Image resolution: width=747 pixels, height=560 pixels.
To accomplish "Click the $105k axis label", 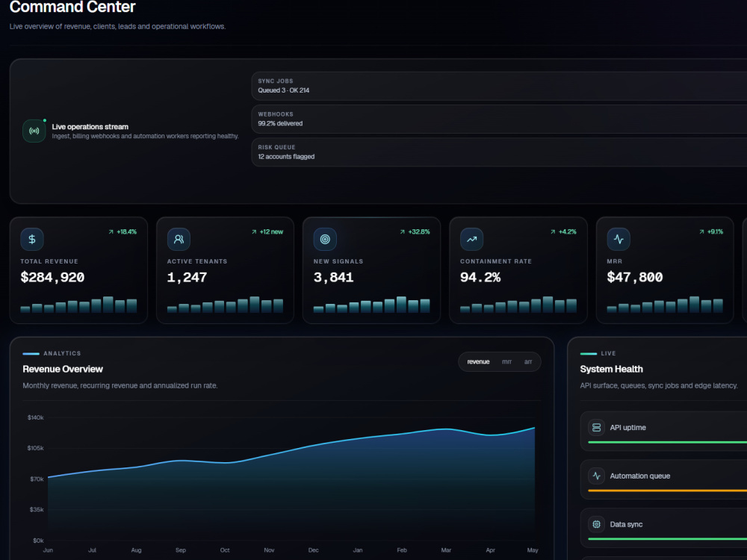I will coord(35,448).
